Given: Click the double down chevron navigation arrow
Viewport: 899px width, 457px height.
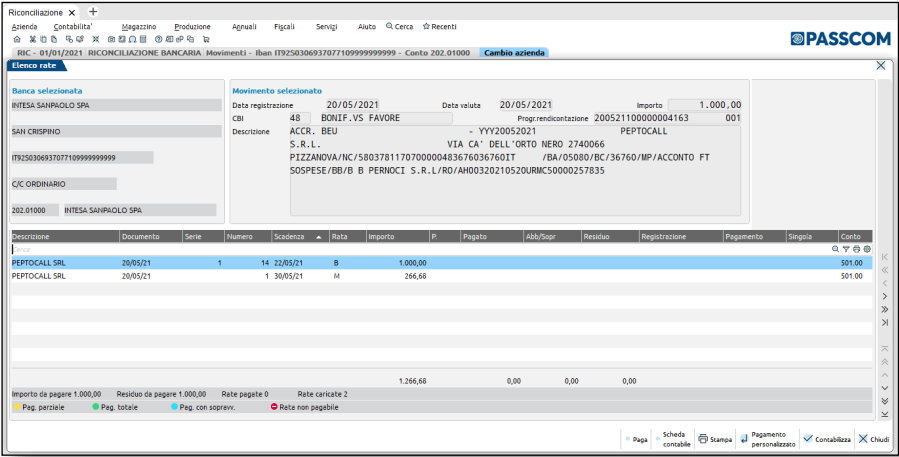Looking at the screenshot, I should 885,401.
